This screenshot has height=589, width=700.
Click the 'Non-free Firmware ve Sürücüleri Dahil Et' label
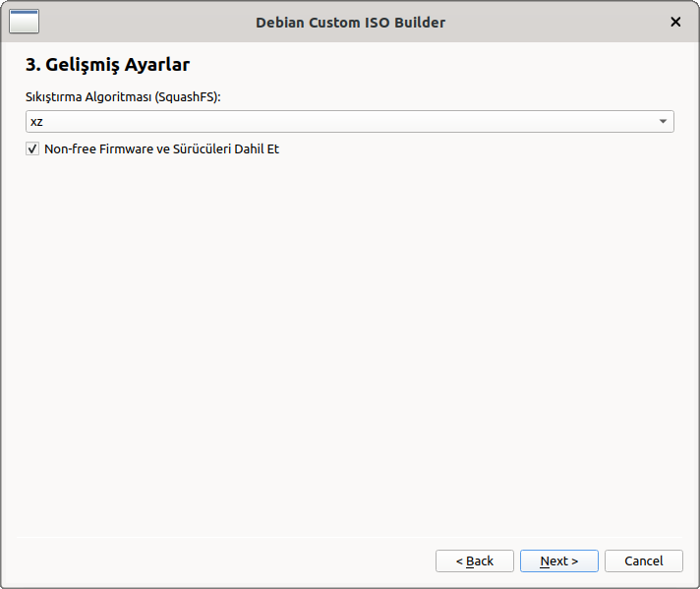click(161, 149)
